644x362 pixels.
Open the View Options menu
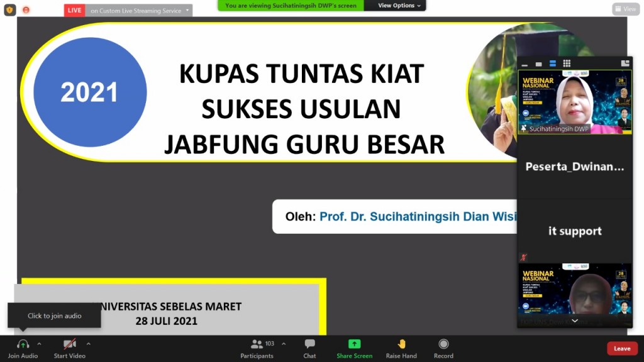point(400,6)
